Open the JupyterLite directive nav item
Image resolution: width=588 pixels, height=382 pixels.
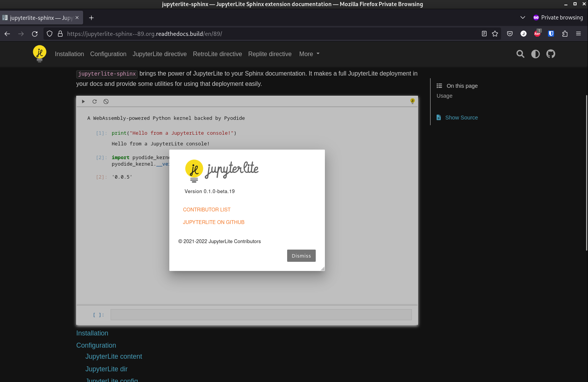click(x=160, y=54)
